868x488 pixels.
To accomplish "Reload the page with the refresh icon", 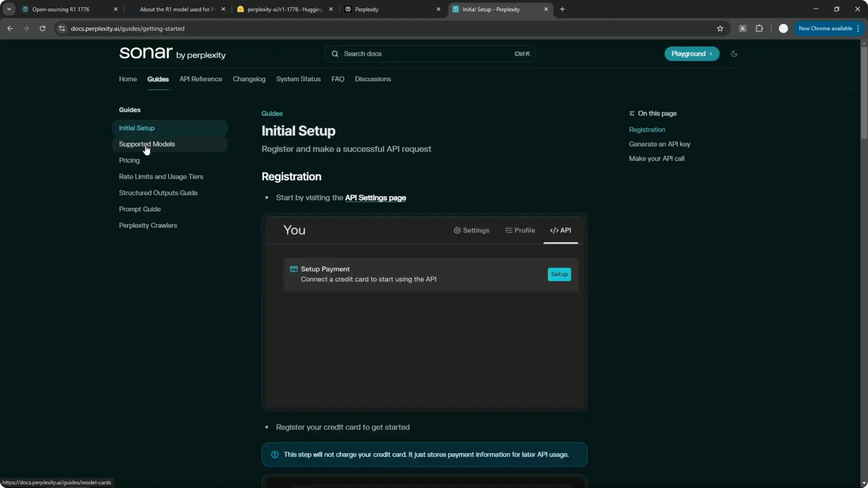I will tap(42, 28).
